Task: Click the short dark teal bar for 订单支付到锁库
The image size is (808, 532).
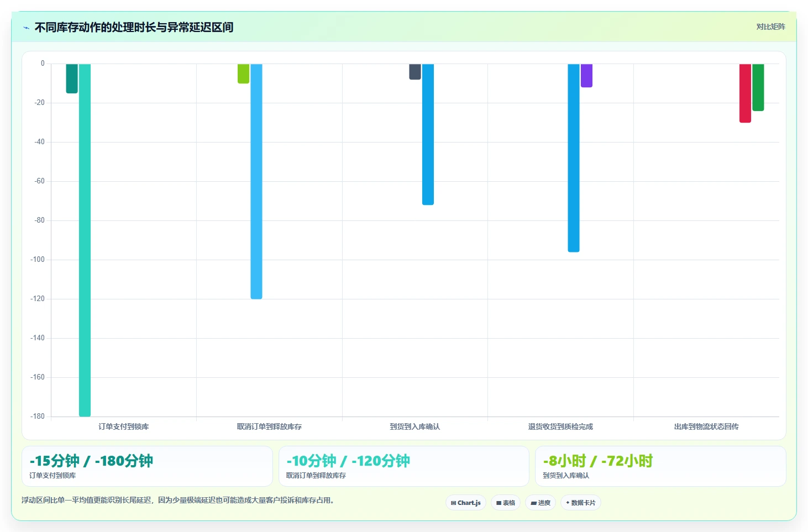Action: click(x=72, y=78)
